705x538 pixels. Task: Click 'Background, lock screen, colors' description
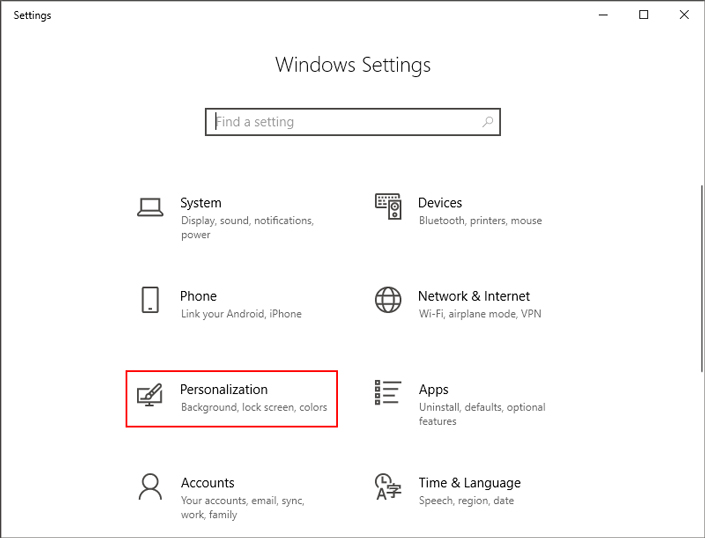pos(254,407)
